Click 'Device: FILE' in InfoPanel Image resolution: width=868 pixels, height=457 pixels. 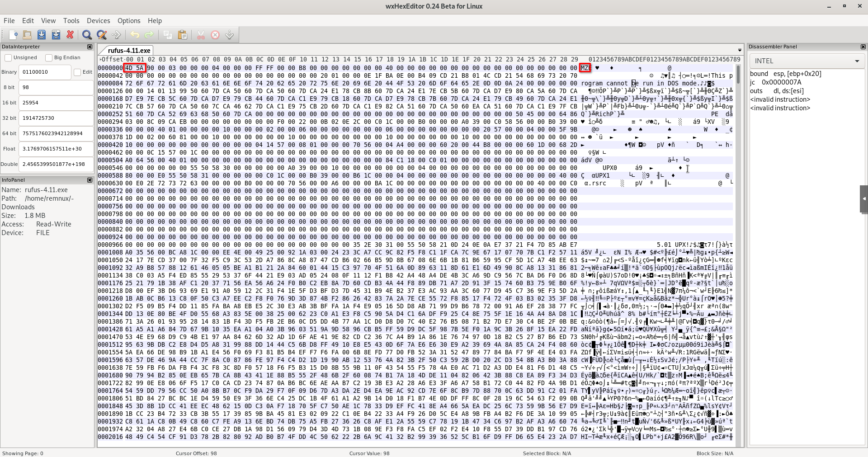[25, 233]
